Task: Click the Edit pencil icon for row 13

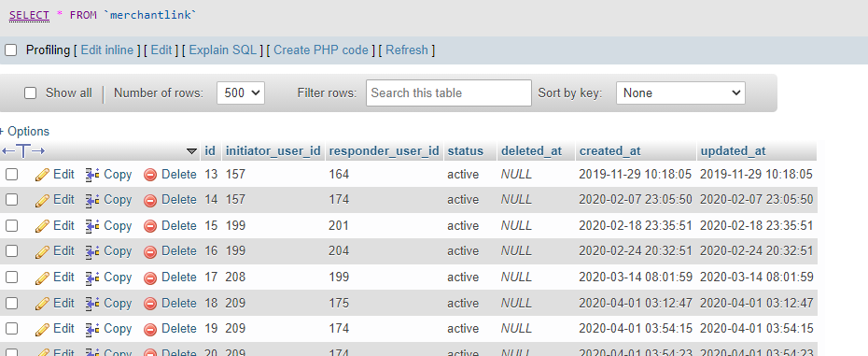Action: pos(42,175)
